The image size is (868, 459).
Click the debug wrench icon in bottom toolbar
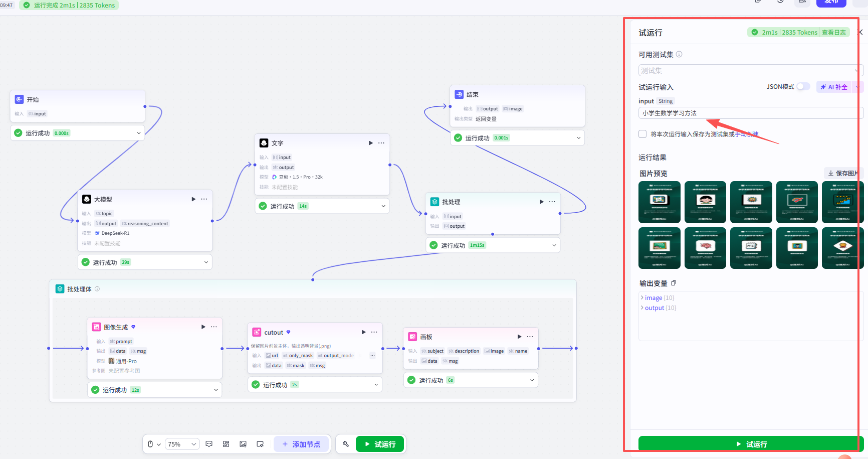[x=345, y=444]
